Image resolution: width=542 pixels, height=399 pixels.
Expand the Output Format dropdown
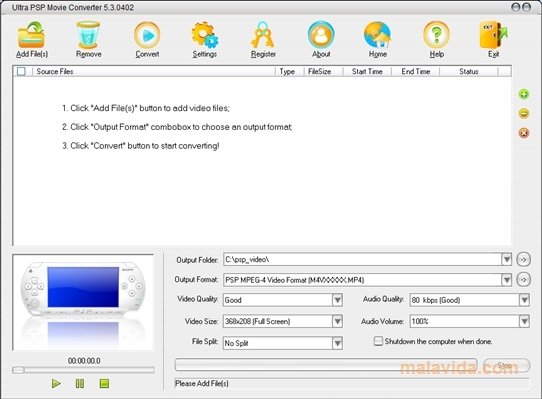click(506, 279)
